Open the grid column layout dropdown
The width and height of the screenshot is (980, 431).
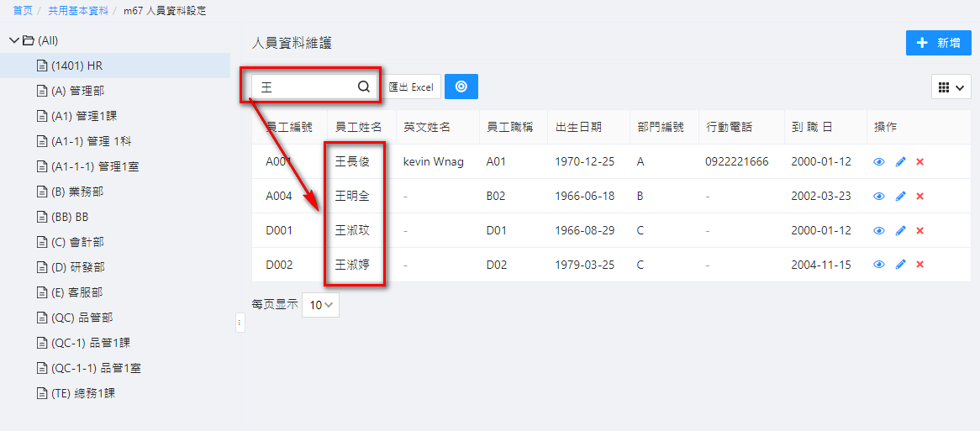(951, 87)
